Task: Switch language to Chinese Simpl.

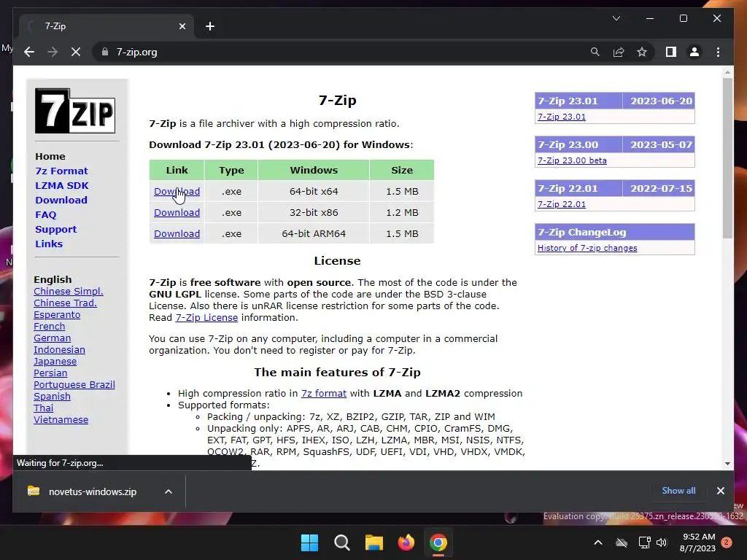Action: pos(68,292)
